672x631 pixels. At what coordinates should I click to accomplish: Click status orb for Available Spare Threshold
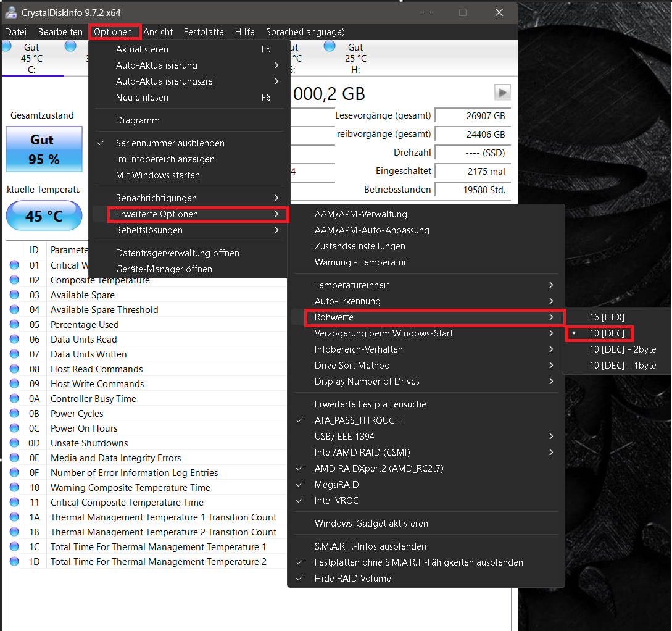click(14, 309)
